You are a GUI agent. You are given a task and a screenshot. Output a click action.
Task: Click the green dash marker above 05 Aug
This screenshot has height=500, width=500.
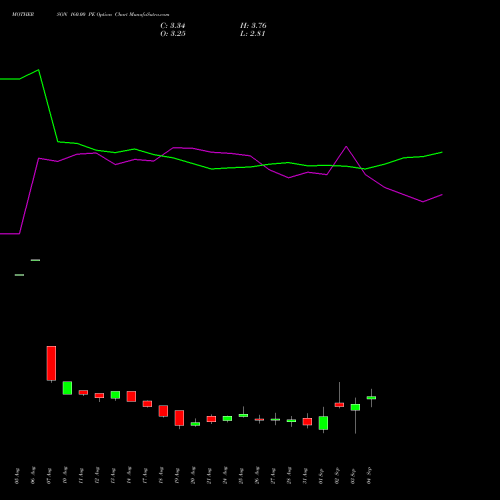(x=19, y=275)
